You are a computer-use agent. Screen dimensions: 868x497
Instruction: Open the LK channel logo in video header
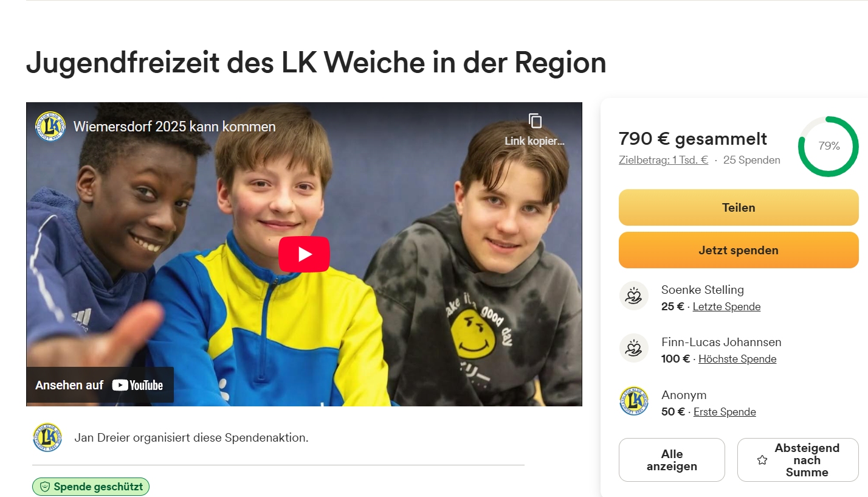[x=50, y=127]
